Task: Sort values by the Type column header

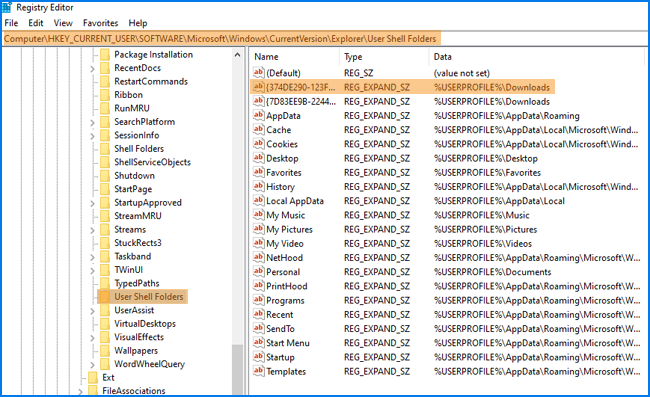Action: coord(385,57)
